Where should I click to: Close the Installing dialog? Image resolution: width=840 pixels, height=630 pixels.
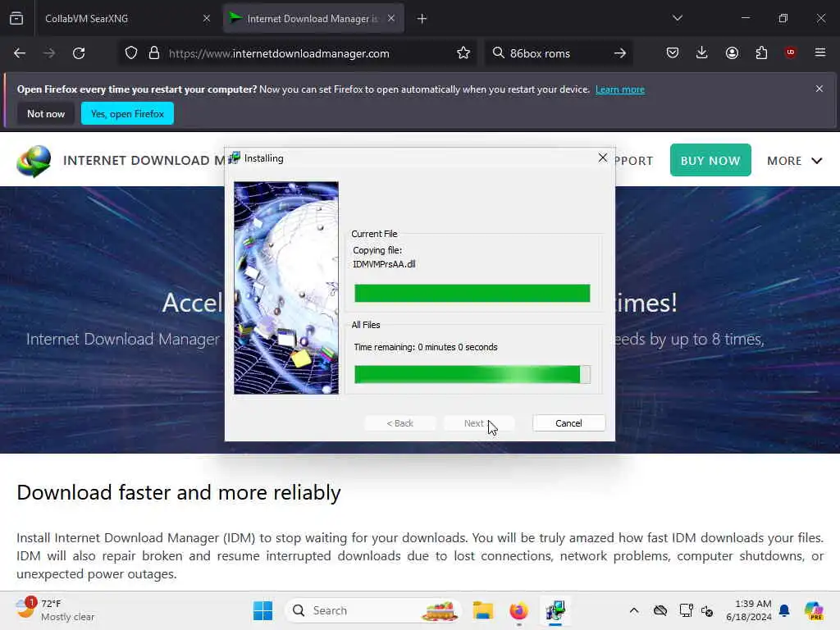(x=603, y=157)
